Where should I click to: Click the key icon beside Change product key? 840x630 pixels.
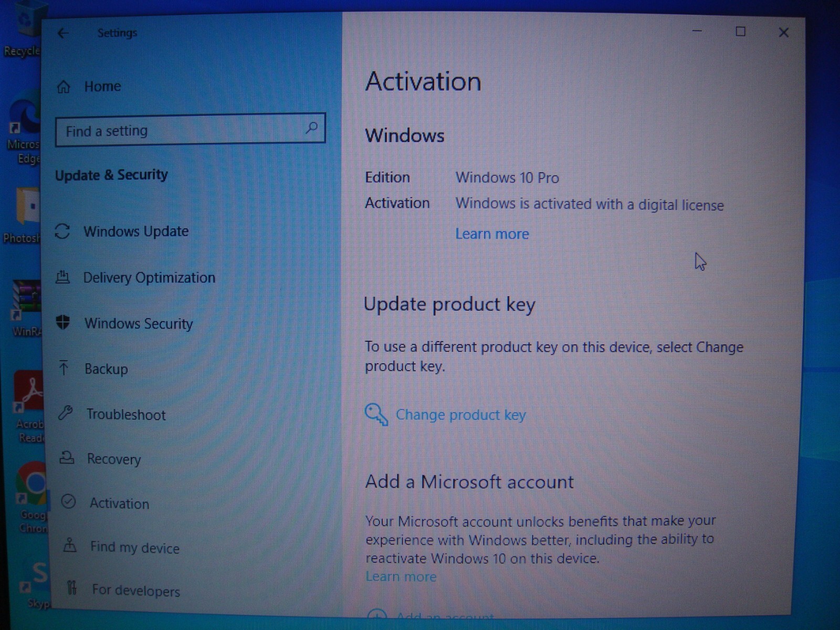pos(376,414)
